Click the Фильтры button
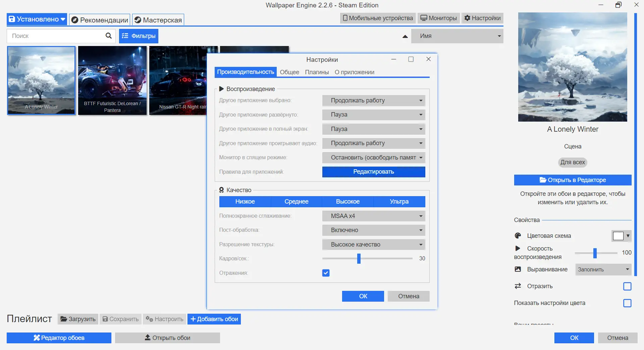 pos(139,36)
